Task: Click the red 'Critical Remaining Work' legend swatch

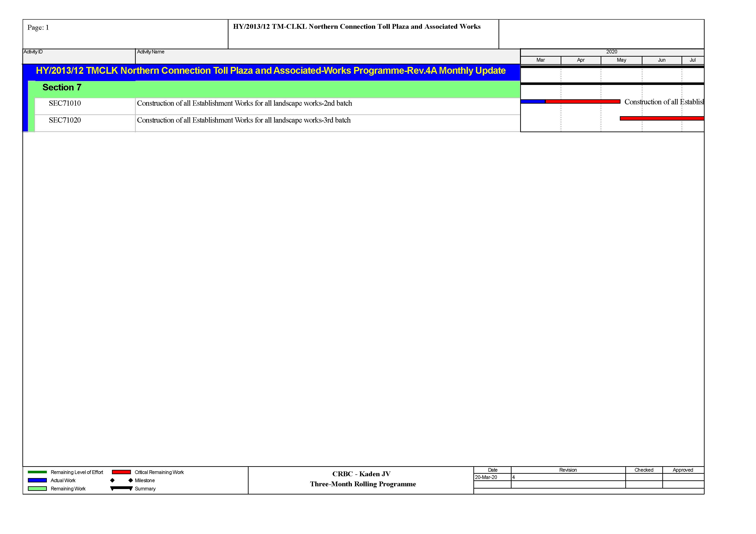Action: click(x=121, y=472)
